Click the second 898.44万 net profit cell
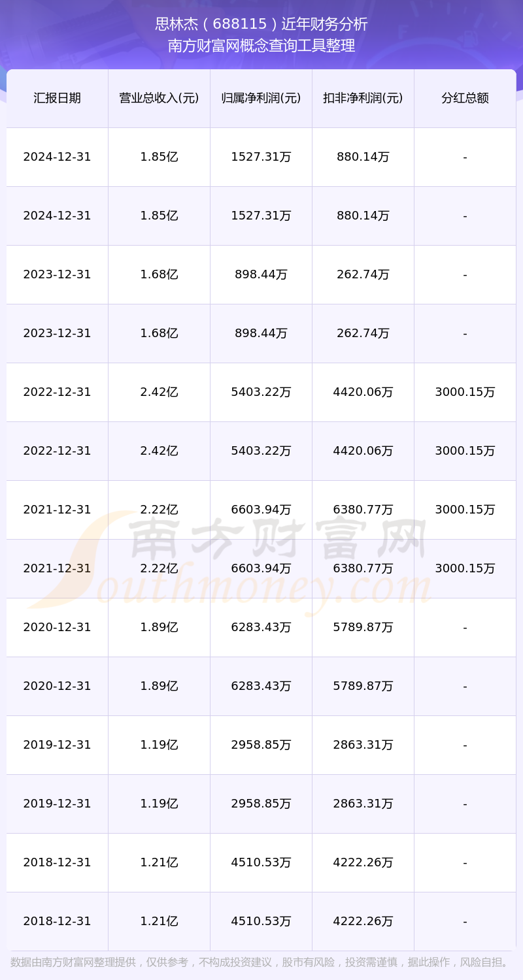Screen dimensions: 523x980 coord(261,333)
